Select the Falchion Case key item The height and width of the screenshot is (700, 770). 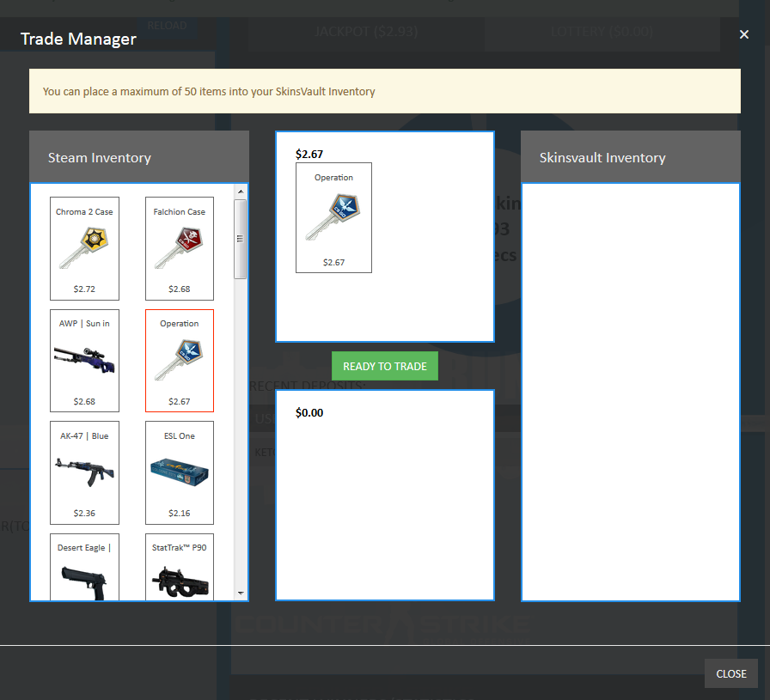pyautogui.click(x=180, y=248)
